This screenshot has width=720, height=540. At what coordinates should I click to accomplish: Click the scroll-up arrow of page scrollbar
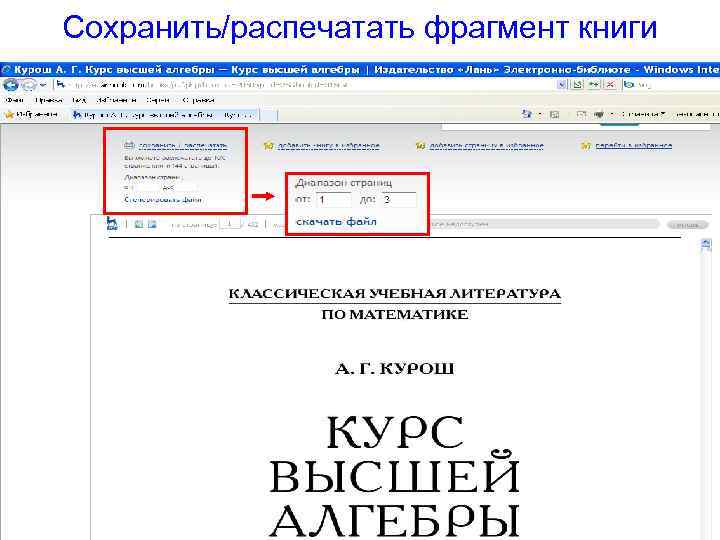tap(706, 244)
